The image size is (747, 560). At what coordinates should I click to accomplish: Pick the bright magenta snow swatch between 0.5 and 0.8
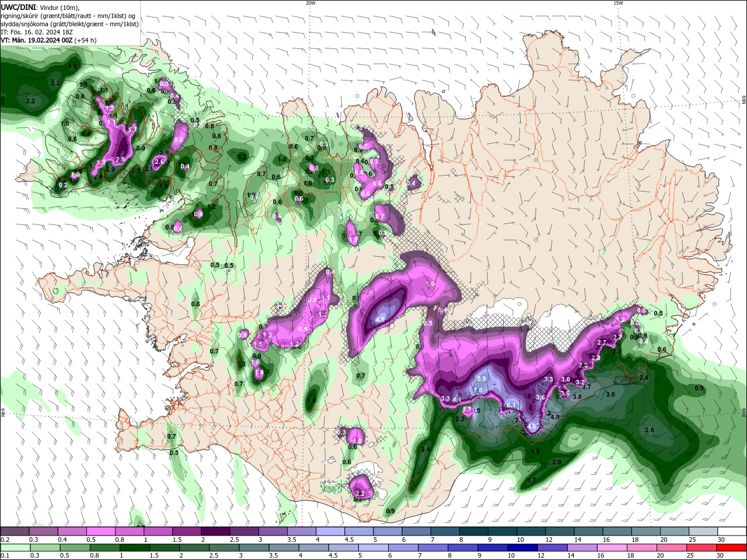(100, 531)
